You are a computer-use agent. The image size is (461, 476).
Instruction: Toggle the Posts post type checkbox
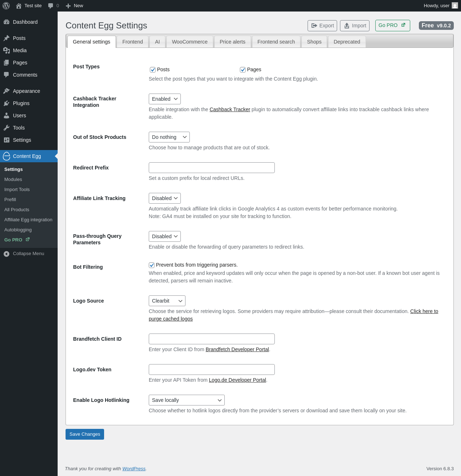tap(153, 70)
